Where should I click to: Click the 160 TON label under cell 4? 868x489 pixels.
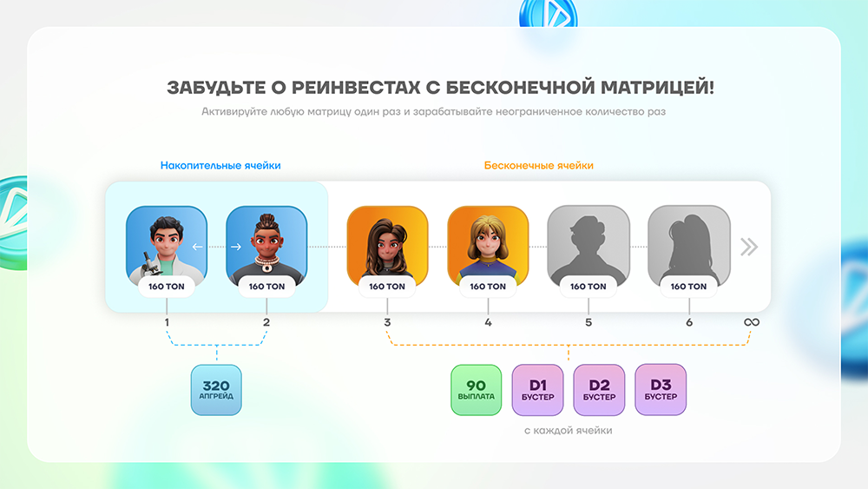488,287
